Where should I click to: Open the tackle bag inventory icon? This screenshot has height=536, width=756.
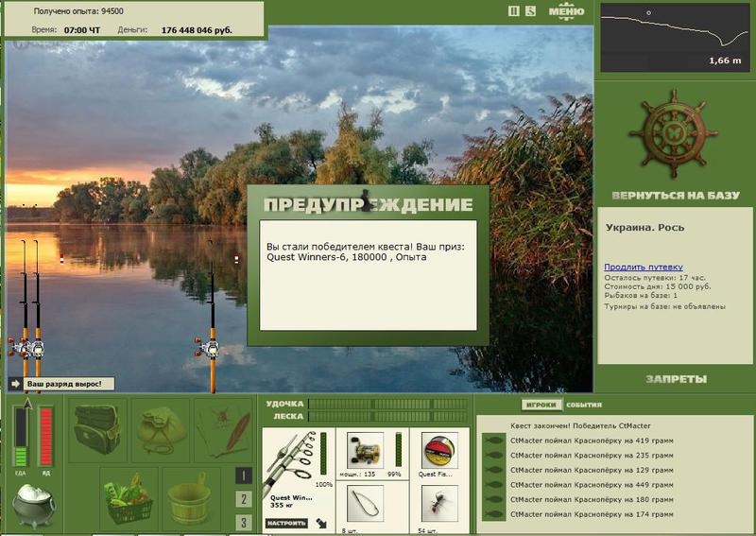pos(97,430)
